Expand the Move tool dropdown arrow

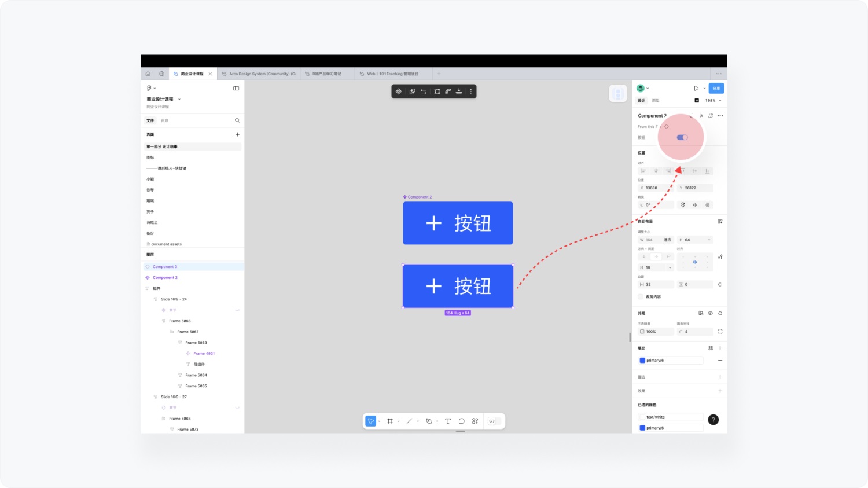(379, 421)
